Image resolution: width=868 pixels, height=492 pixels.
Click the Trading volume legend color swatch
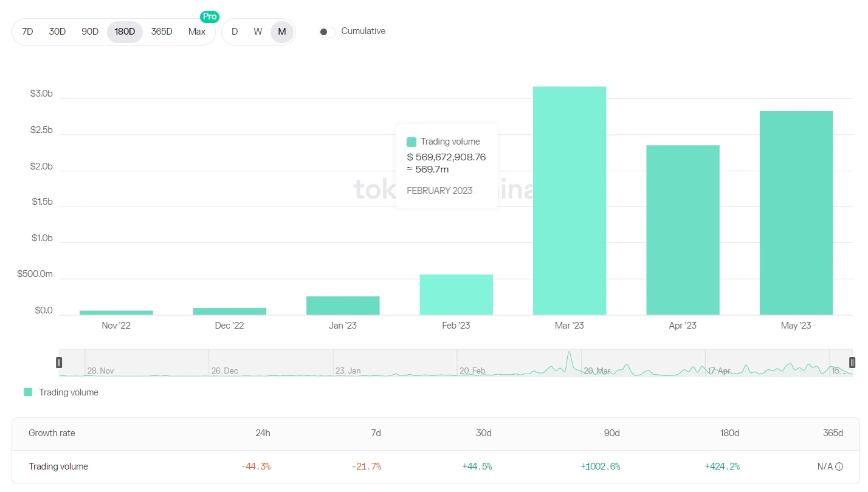point(28,392)
